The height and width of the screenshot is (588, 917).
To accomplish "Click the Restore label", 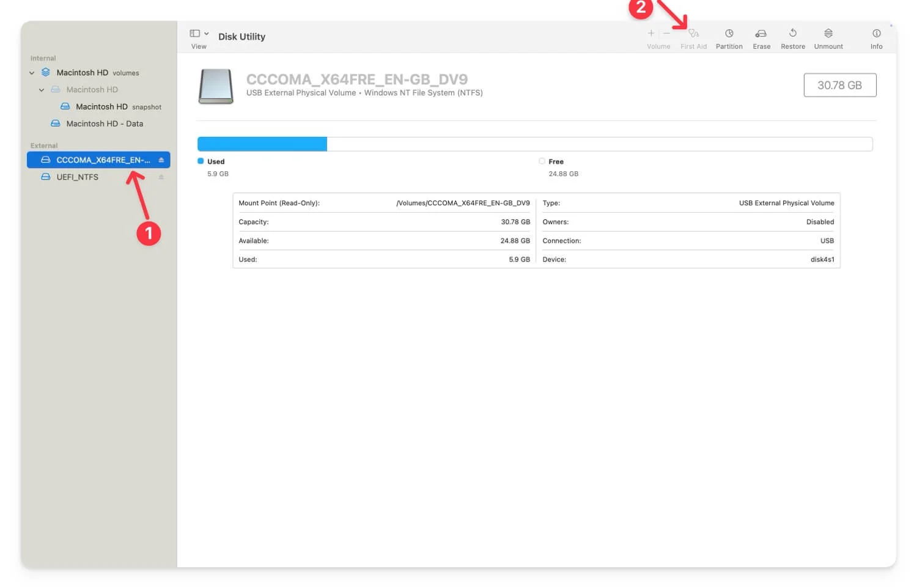I will (x=793, y=46).
